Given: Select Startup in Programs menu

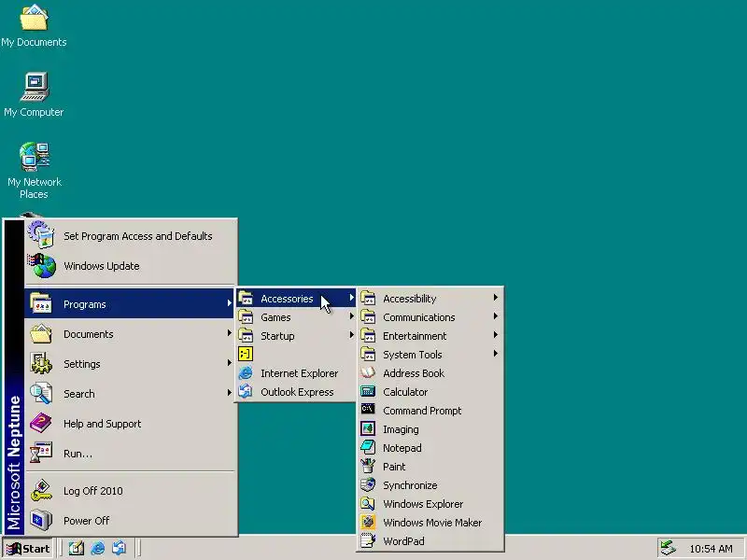Looking at the screenshot, I should point(296,335).
